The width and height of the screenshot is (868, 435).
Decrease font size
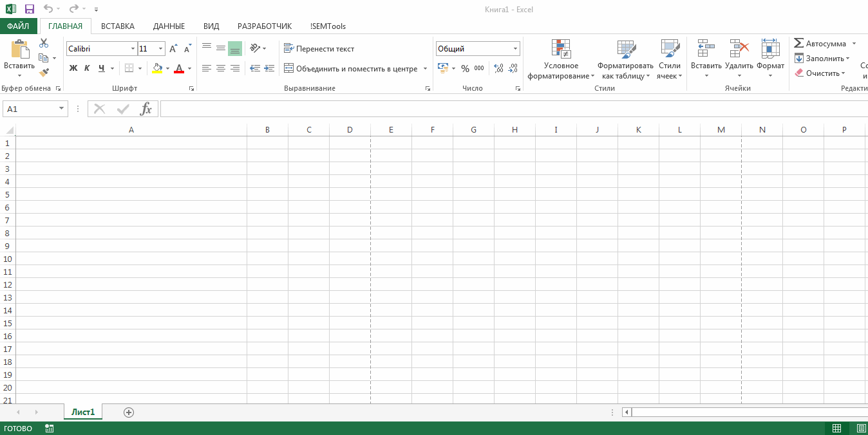pyautogui.click(x=187, y=49)
